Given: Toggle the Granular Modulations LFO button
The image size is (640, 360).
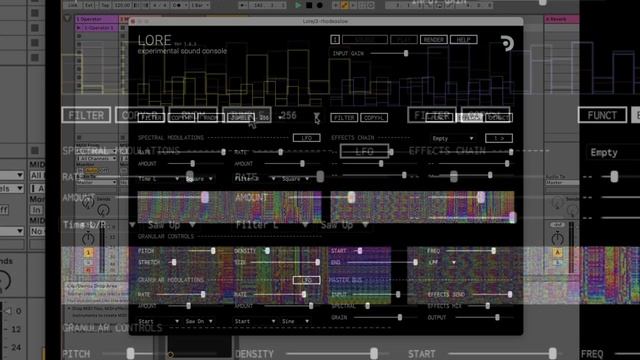Looking at the screenshot, I should pos(306,280).
